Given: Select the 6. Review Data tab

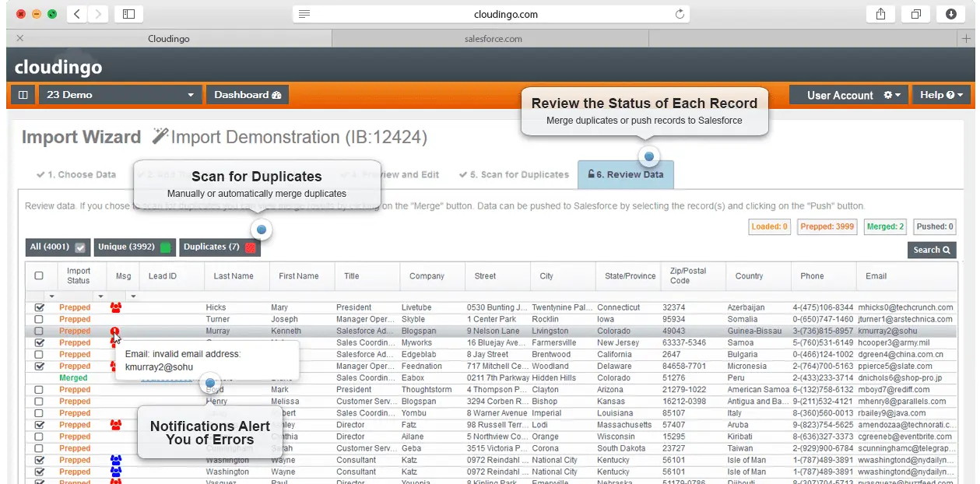Looking at the screenshot, I should (626, 174).
